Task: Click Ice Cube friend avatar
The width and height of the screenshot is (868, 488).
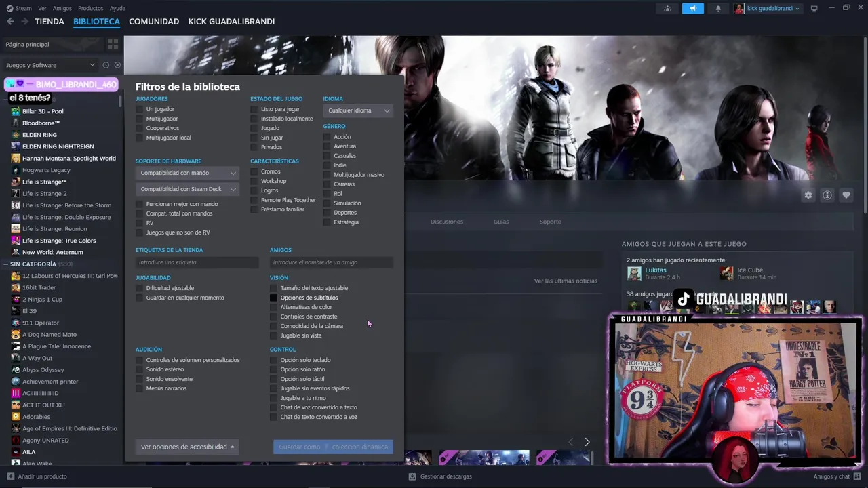Action: (x=727, y=273)
